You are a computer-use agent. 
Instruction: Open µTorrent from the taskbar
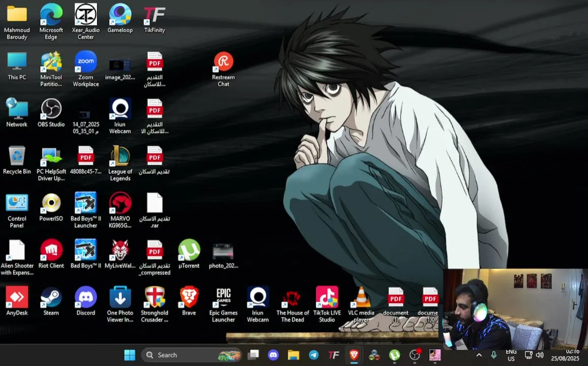[394, 355]
